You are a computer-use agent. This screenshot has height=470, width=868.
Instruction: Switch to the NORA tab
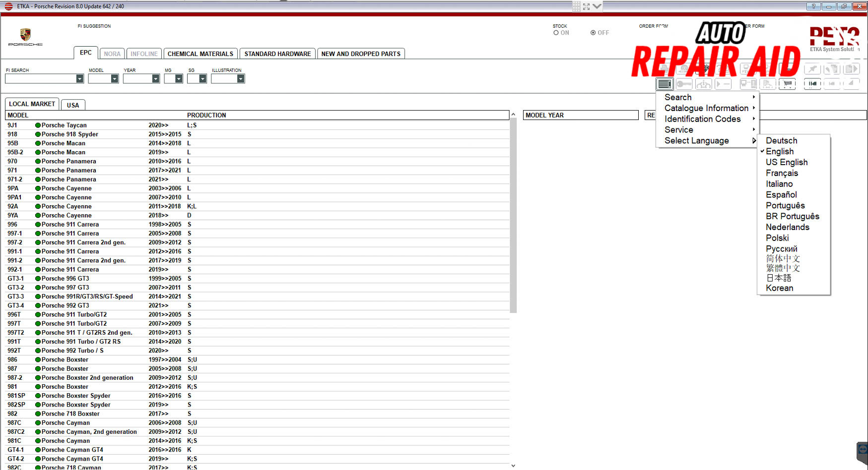coord(112,54)
